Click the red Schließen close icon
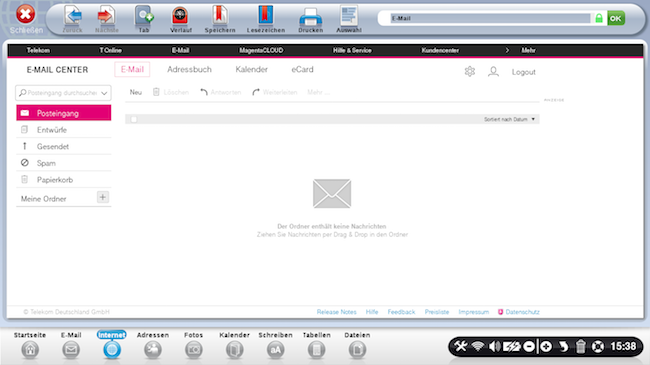Viewport: 650px width, 365px height. tap(25, 15)
